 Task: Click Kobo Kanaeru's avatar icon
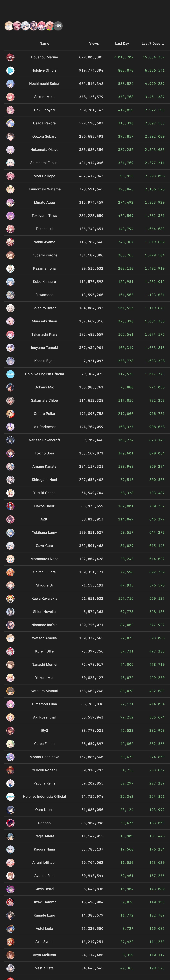(10, 282)
